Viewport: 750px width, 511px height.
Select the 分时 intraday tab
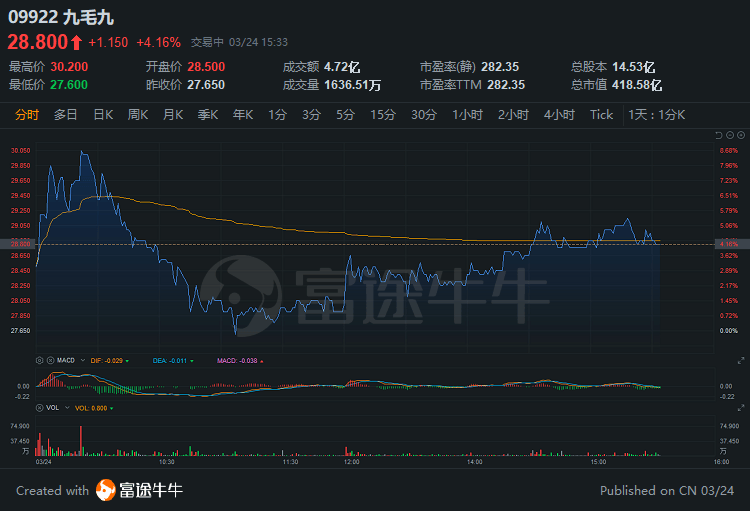pos(27,115)
